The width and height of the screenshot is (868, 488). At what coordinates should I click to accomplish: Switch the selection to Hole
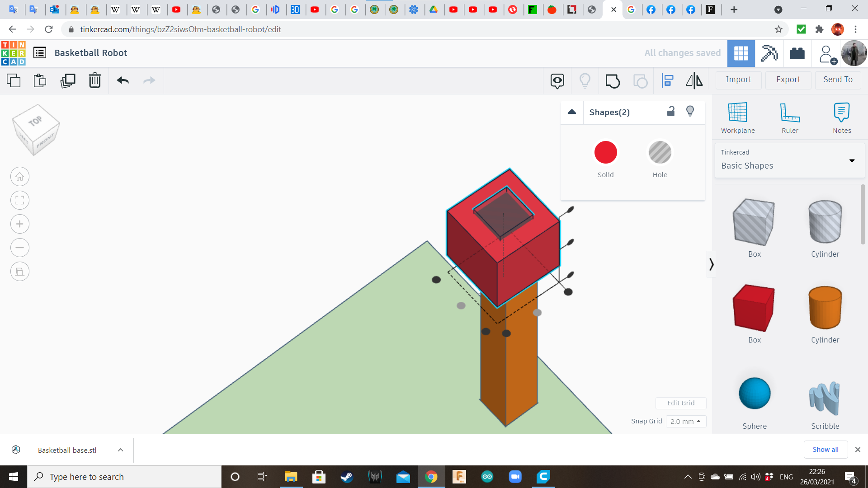(660, 153)
